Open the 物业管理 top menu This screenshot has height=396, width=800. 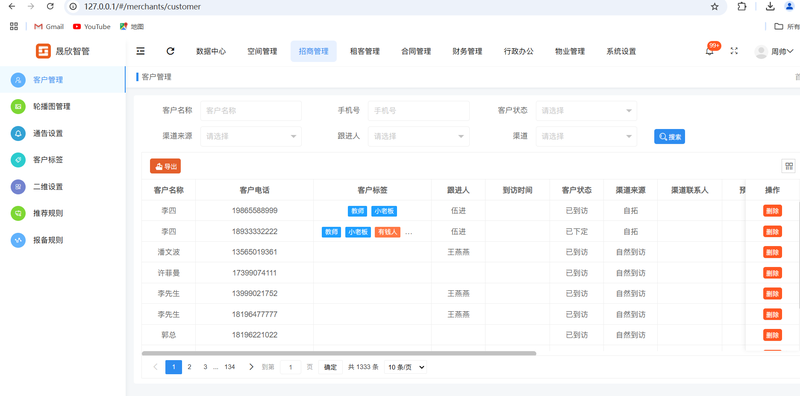pyautogui.click(x=570, y=51)
